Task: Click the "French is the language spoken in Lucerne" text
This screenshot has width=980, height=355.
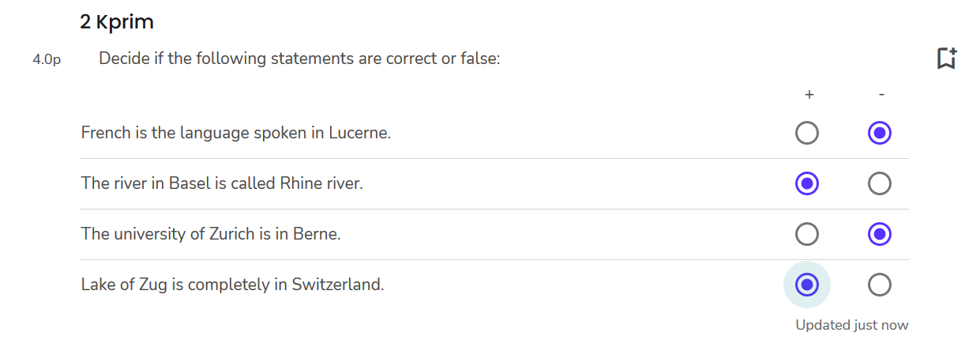Action: point(235,133)
